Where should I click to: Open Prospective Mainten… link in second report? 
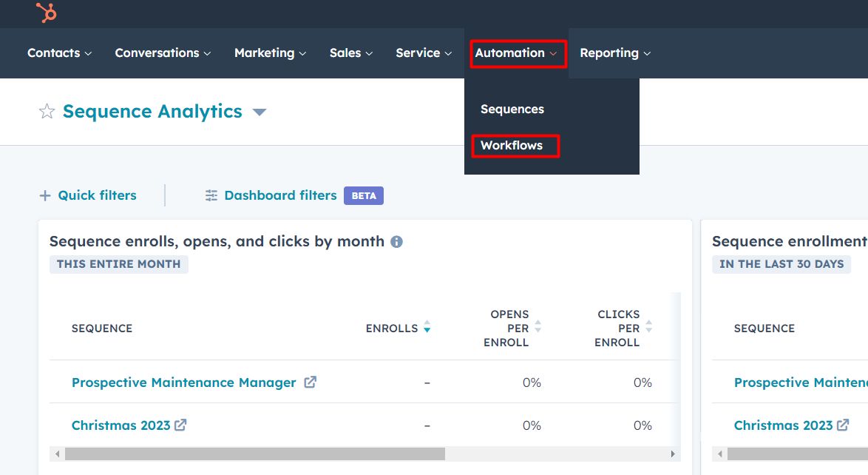tap(801, 383)
